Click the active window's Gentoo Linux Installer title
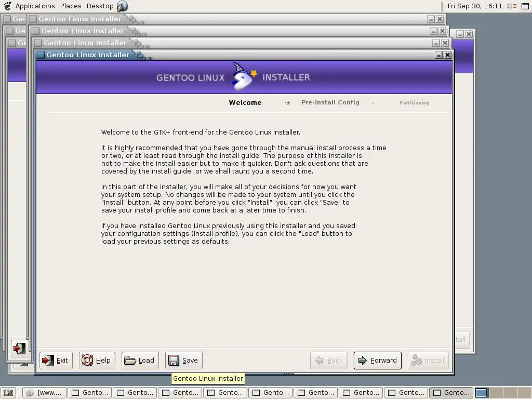532x399 pixels. [88, 55]
